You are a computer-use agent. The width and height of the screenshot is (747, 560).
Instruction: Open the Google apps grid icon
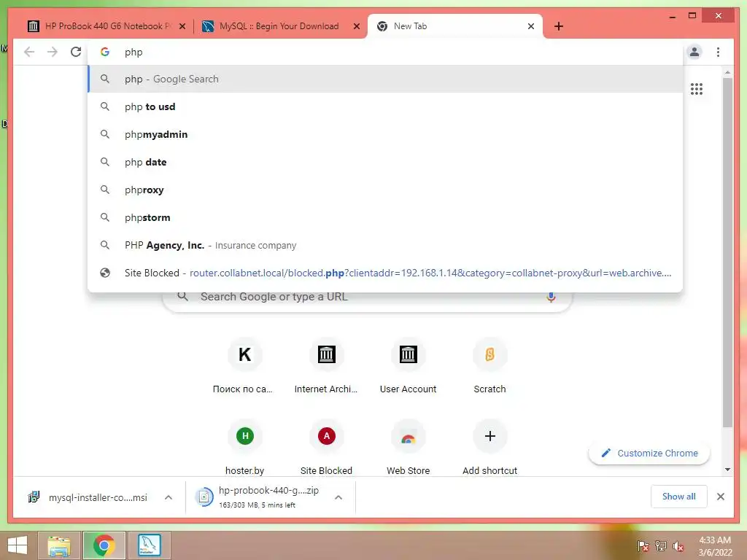(x=697, y=89)
